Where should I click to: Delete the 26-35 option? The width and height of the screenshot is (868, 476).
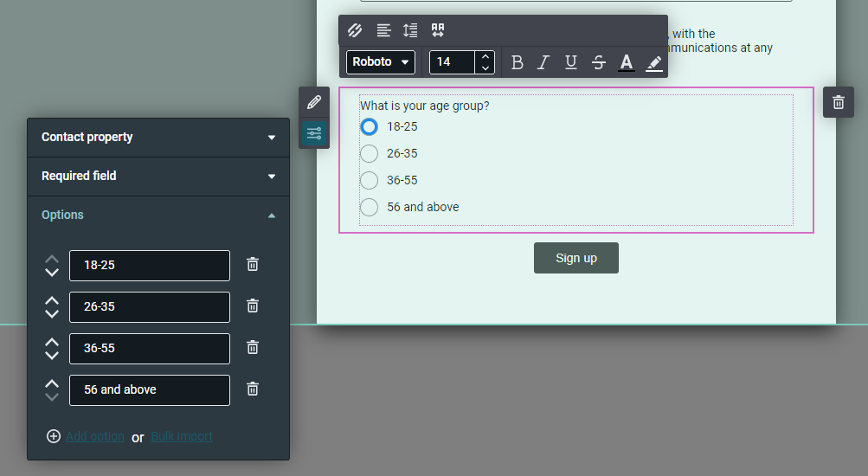(x=253, y=306)
